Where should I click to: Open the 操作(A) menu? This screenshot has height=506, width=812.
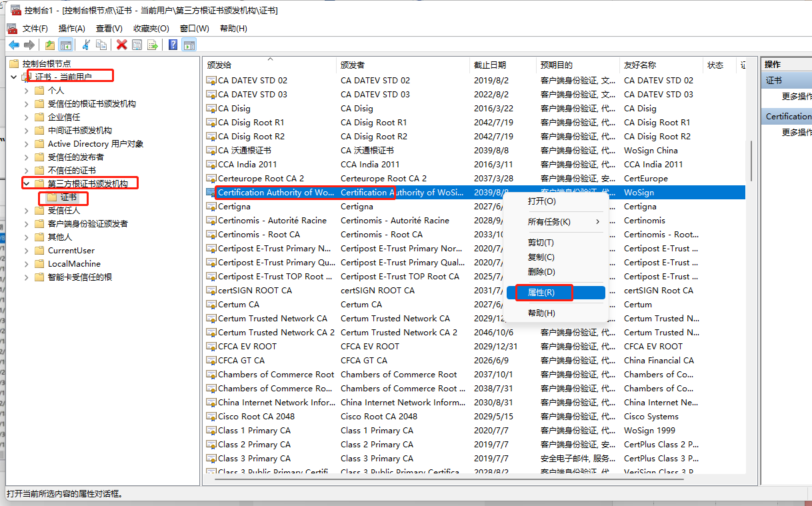[x=72, y=28]
